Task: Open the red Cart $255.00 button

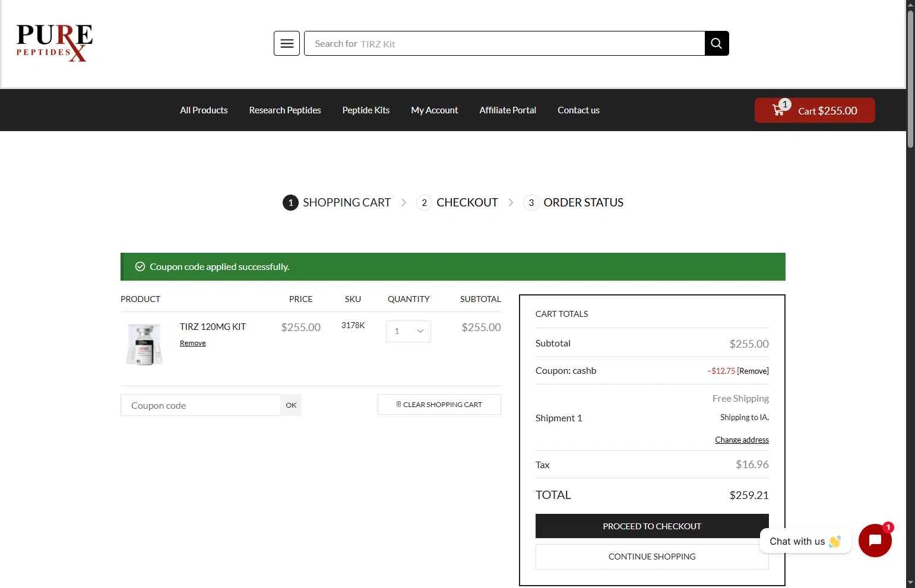Action: (x=815, y=110)
